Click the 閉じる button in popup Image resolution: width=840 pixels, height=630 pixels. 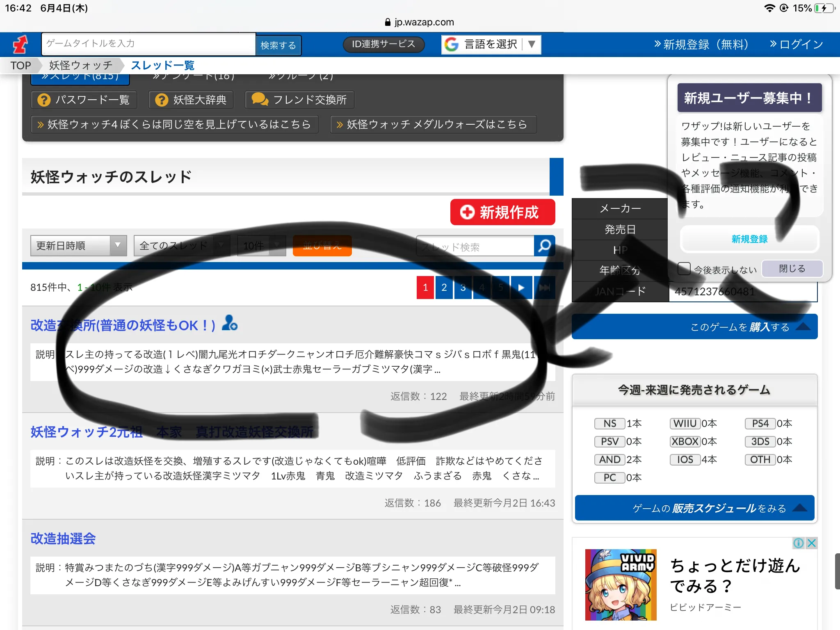click(792, 269)
